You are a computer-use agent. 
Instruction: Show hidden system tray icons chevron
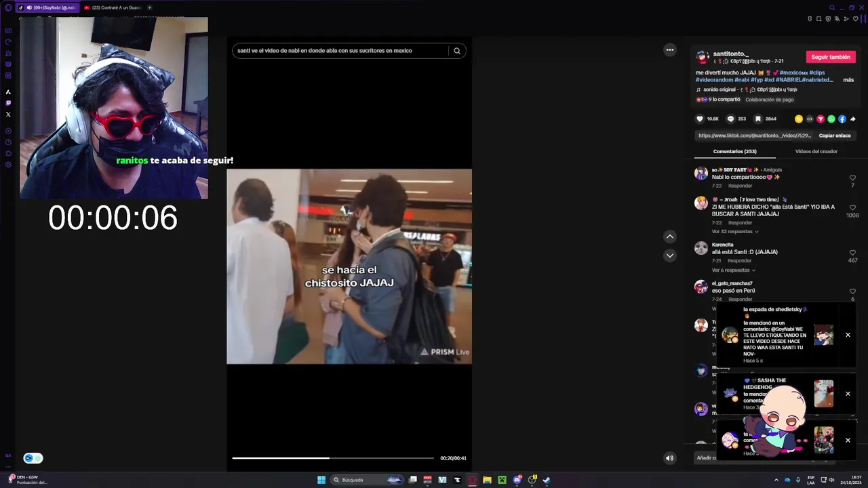776,480
